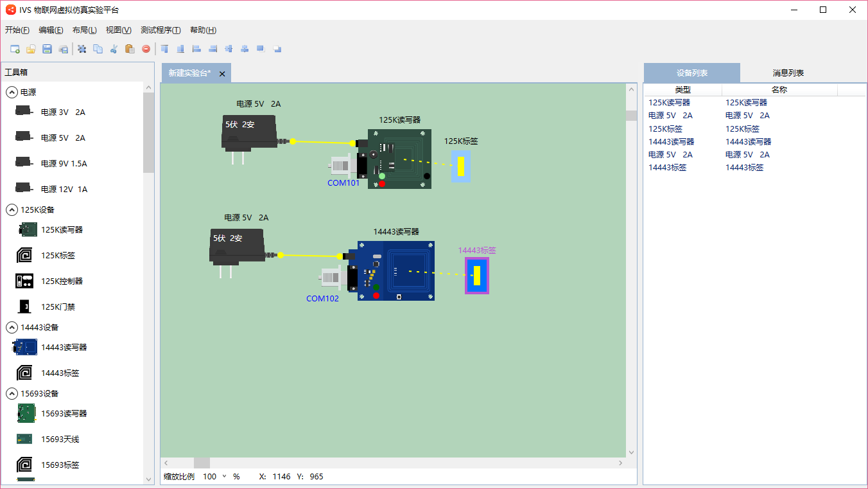The width and height of the screenshot is (868, 489).
Task: Open the zoom ratio dropdown
Action: click(x=224, y=476)
